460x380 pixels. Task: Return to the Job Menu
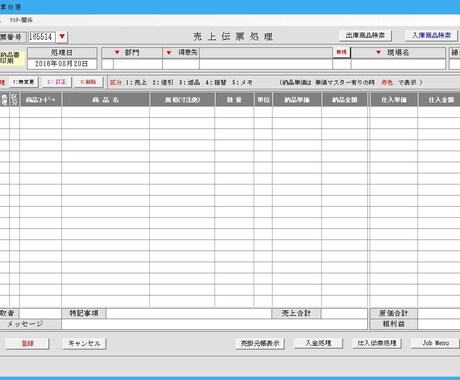tap(435, 343)
